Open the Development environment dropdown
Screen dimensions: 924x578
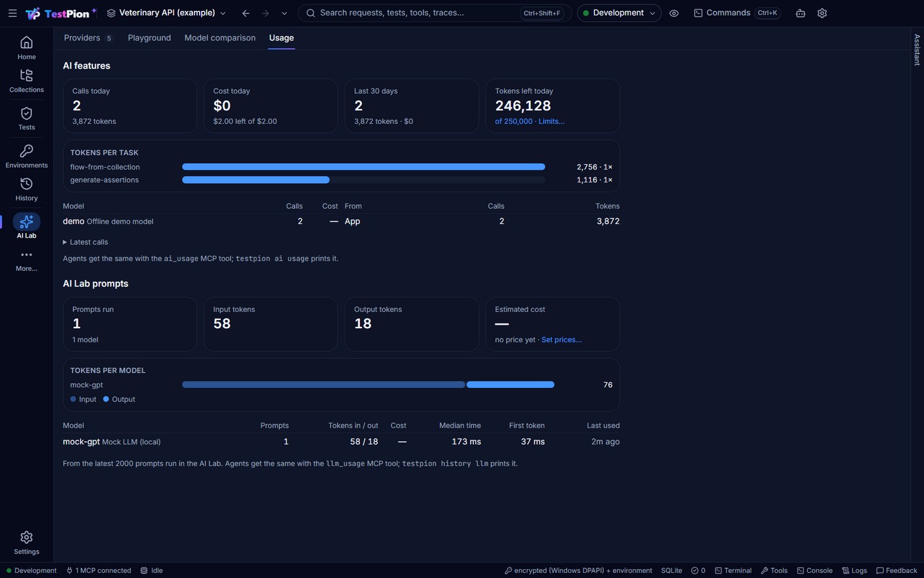[x=619, y=13]
